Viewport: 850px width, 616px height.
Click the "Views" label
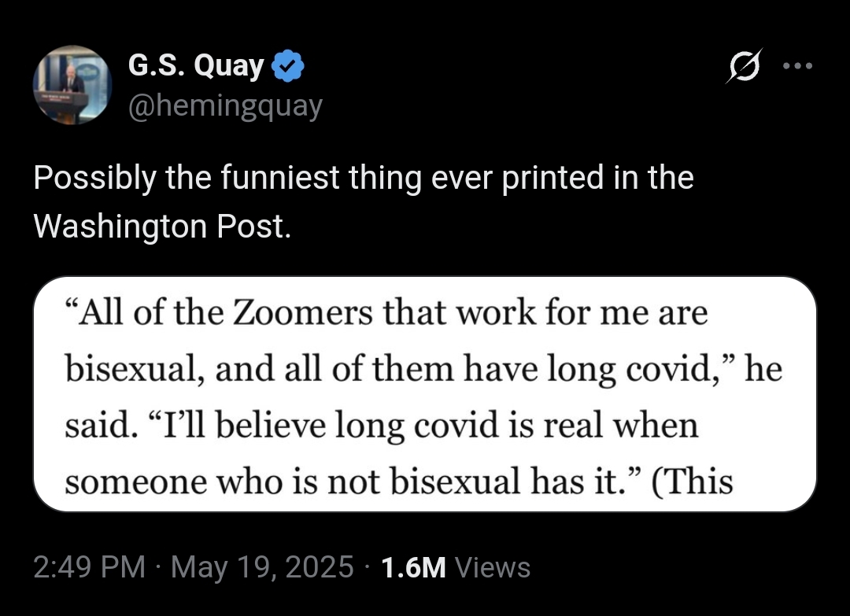pos(492,567)
